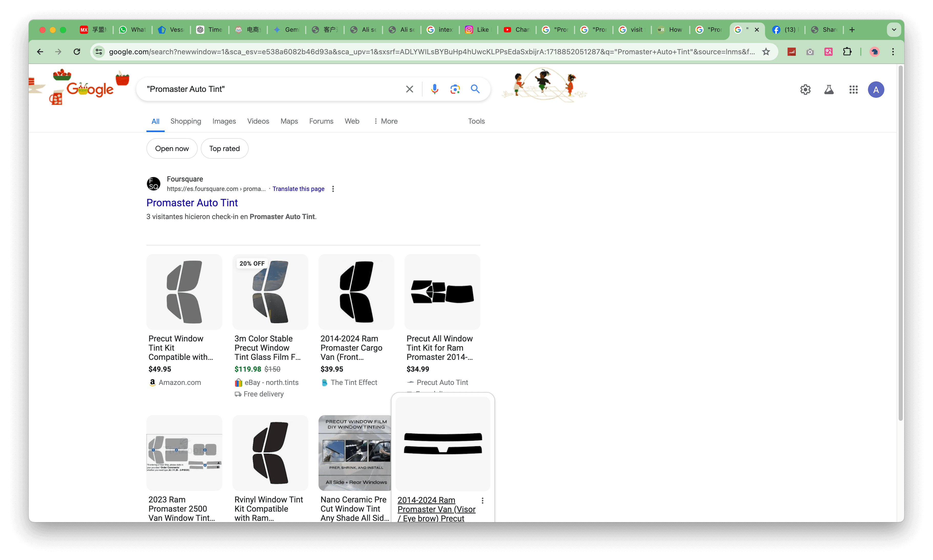
Task: Submit search with magnifier icon
Action: pos(475,89)
